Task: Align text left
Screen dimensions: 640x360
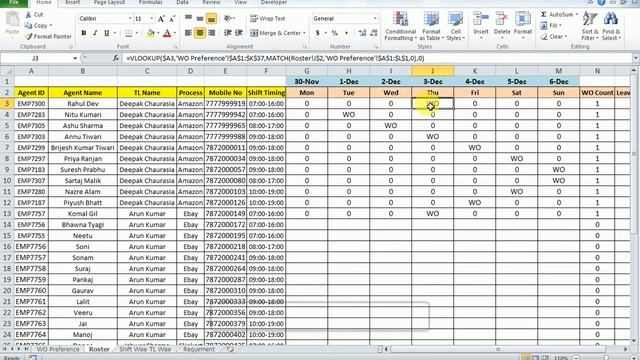Action: coord(189,33)
